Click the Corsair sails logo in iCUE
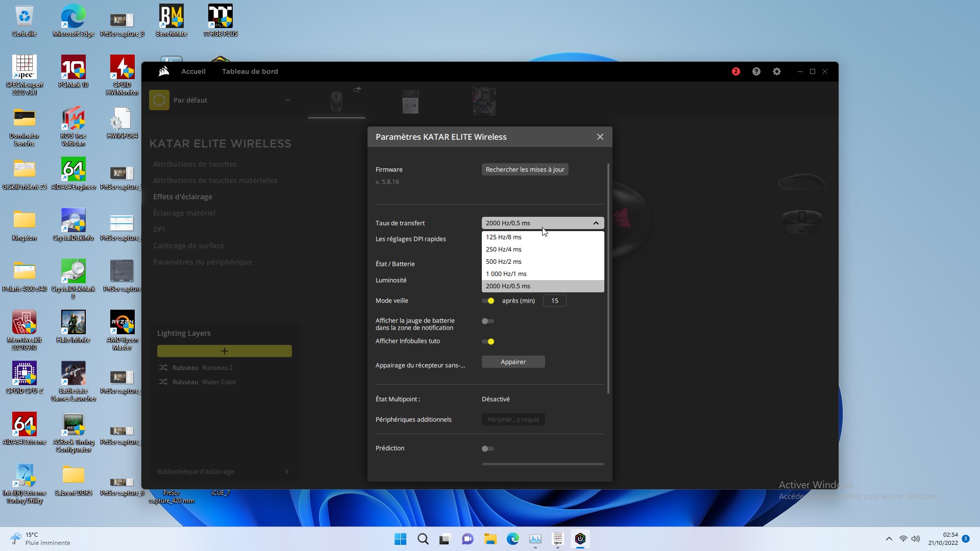The height and width of the screenshot is (551, 980). coord(163,71)
